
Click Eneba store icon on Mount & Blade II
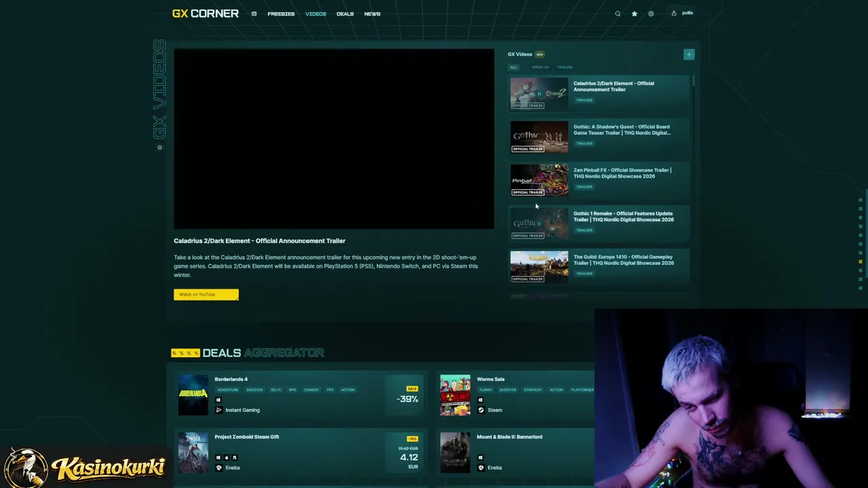pyautogui.click(x=481, y=468)
